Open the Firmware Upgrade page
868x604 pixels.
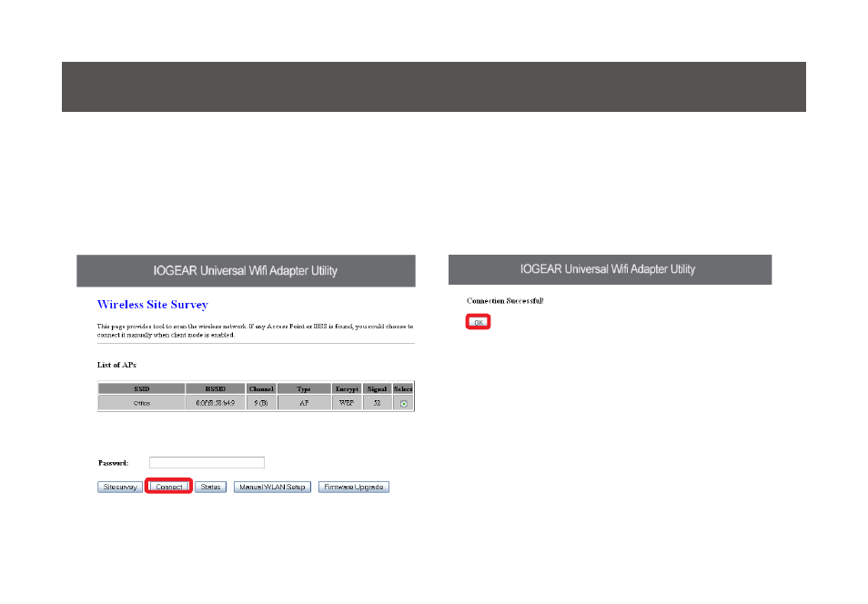pyautogui.click(x=354, y=488)
